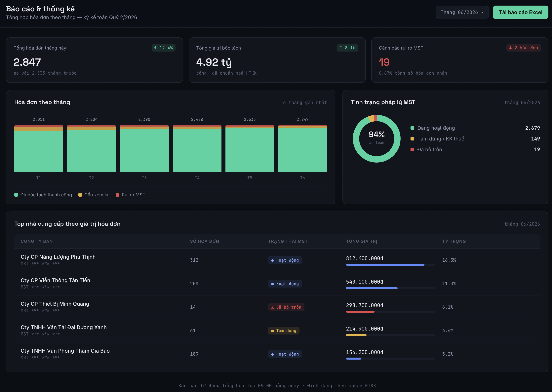Open Cty CP Viễn Thông Tân Tiến row
This screenshot has height=392, width=552.
point(277,284)
